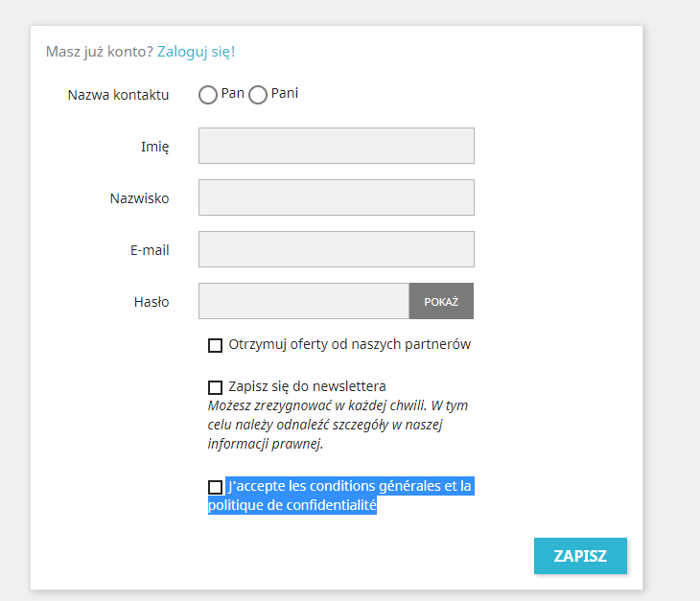Focus the Imię text field
Image resolution: width=700 pixels, height=601 pixels.
[336, 146]
